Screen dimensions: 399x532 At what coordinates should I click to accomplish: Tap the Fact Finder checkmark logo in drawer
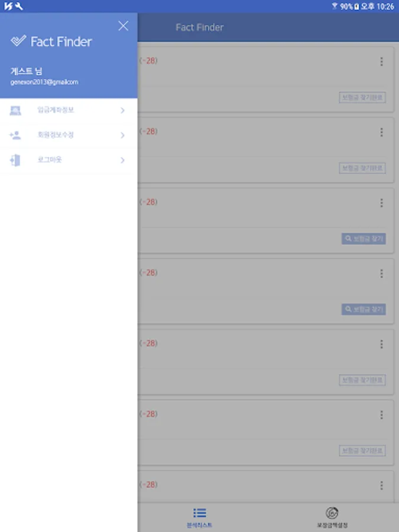[x=18, y=41]
